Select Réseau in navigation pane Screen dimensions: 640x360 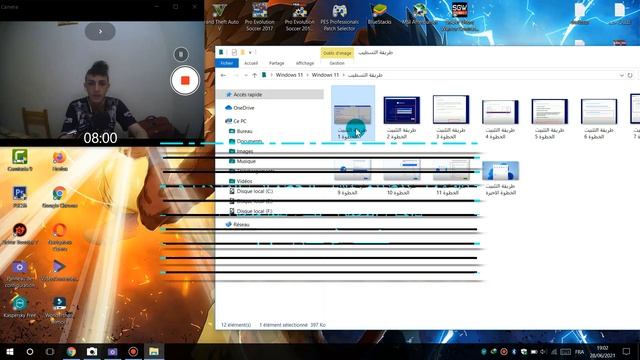(241, 224)
